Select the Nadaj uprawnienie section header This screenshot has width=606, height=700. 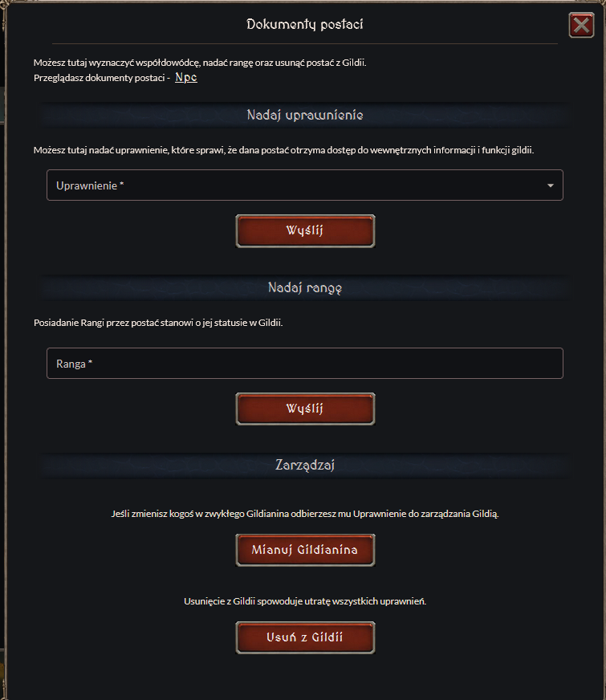304,116
